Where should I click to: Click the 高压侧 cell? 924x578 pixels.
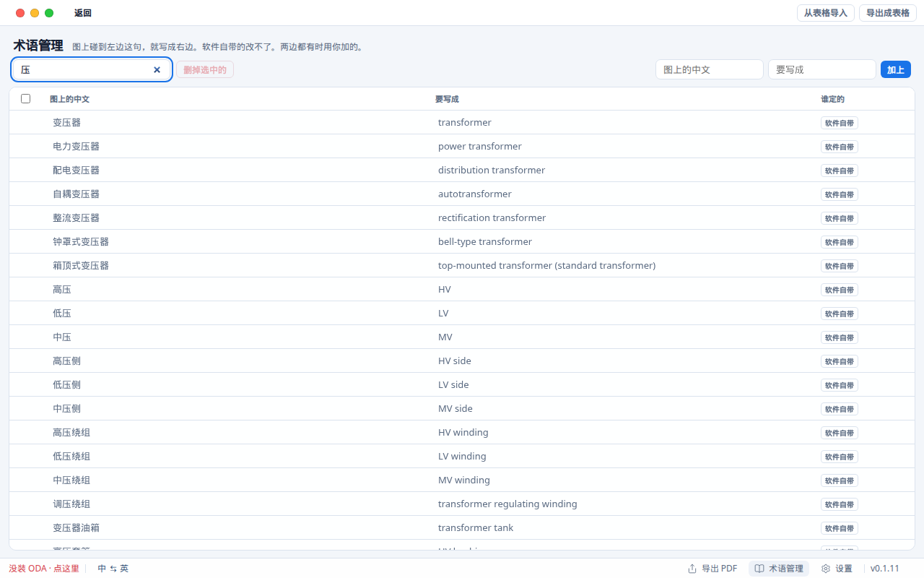tap(67, 361)
